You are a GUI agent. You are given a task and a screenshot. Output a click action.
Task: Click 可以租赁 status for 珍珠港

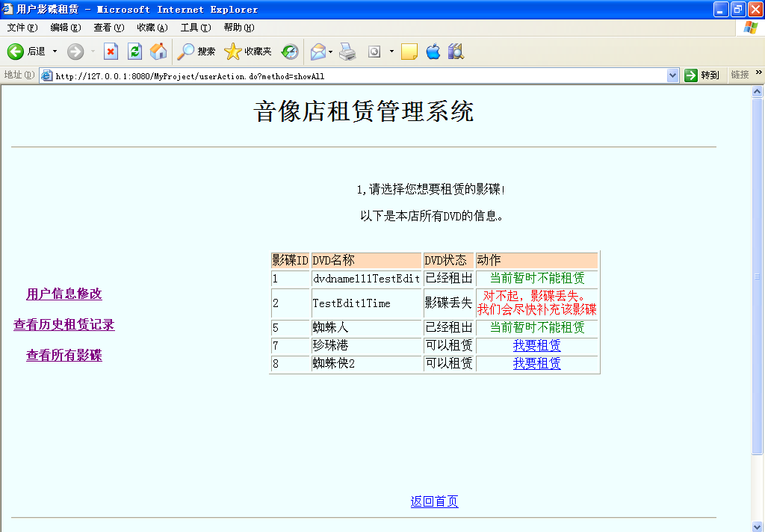point(448,345)
